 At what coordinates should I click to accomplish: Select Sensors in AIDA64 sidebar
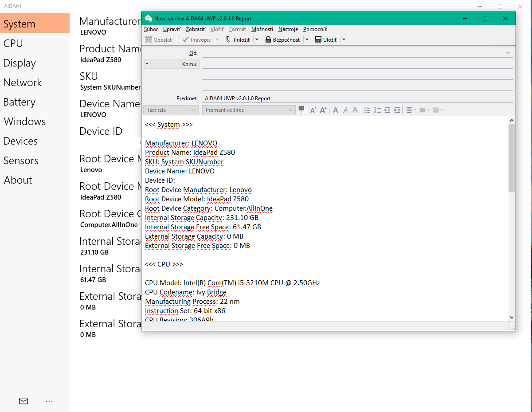35,161
